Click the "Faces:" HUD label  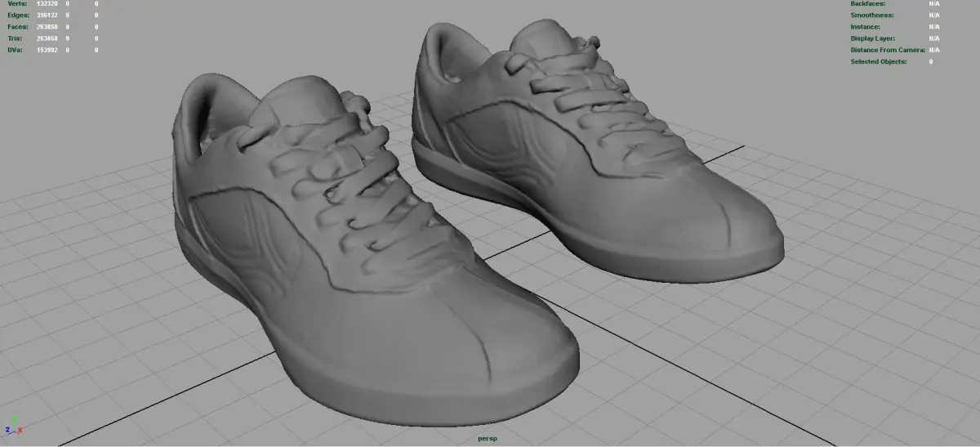[x=18, y=27]
